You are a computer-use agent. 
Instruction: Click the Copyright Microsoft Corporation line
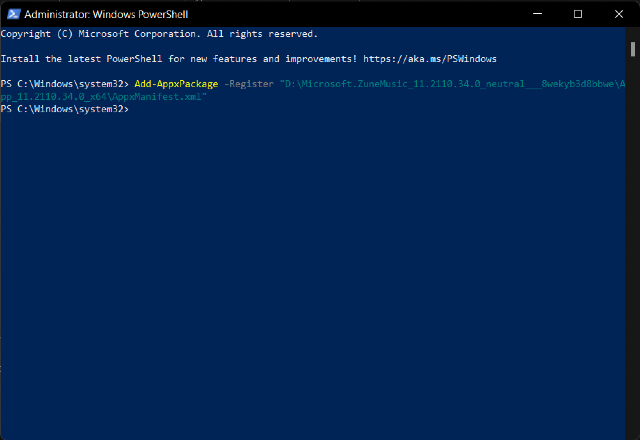pyautogui.click(x=159, y=34)
